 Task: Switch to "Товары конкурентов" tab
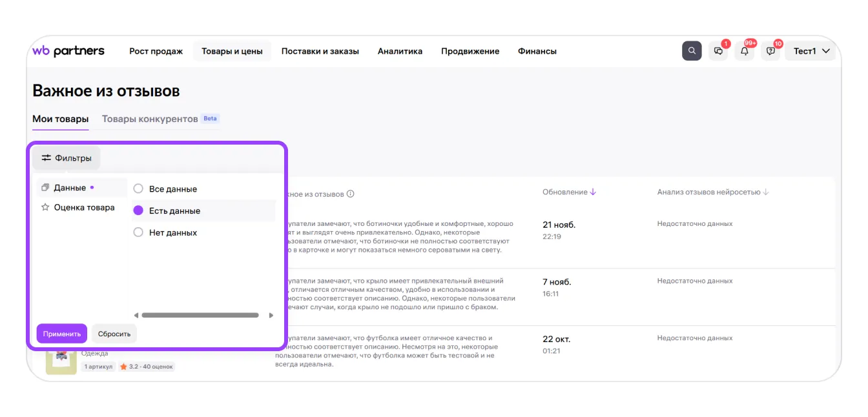[150, 119]
